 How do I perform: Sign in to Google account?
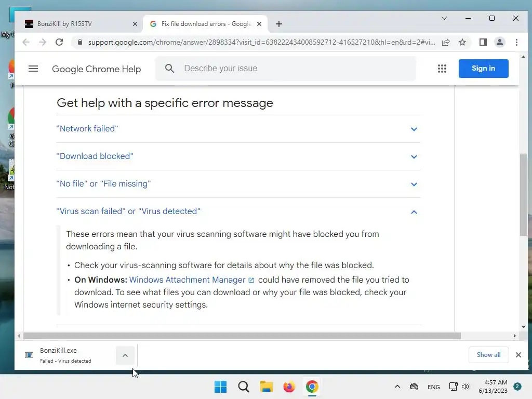pyautogui.click(x=483, y=69)
